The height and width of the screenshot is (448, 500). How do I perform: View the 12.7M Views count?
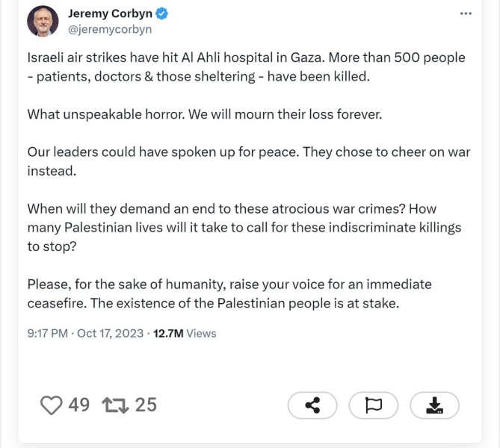pyautogui.click(x=185, y=333)
